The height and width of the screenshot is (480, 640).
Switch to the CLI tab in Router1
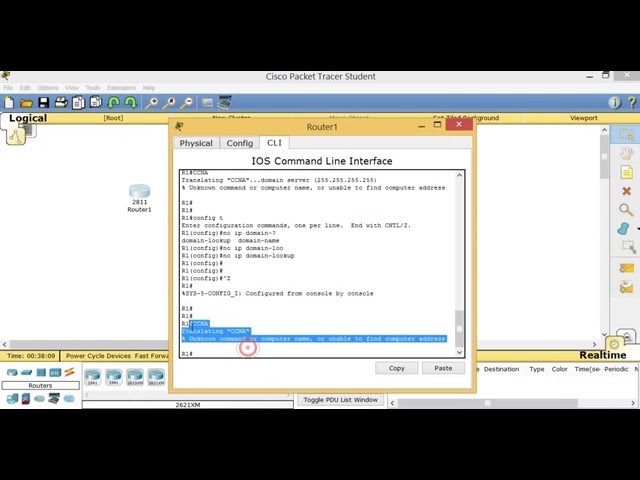click(x=274, y=143)
